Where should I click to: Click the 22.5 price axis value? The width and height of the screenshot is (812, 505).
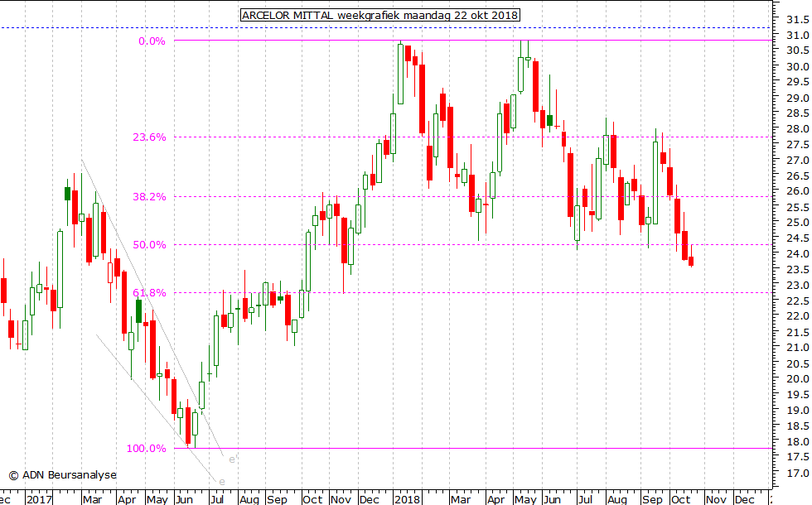pyautogui.click(x=797, y=301)
